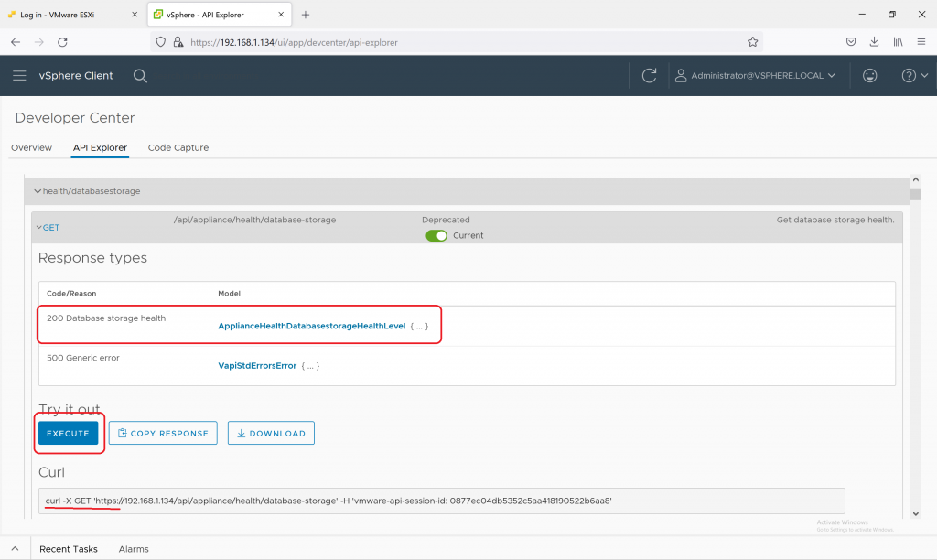Open the Alarms tab
937x560 pixels.
(134, 549)
